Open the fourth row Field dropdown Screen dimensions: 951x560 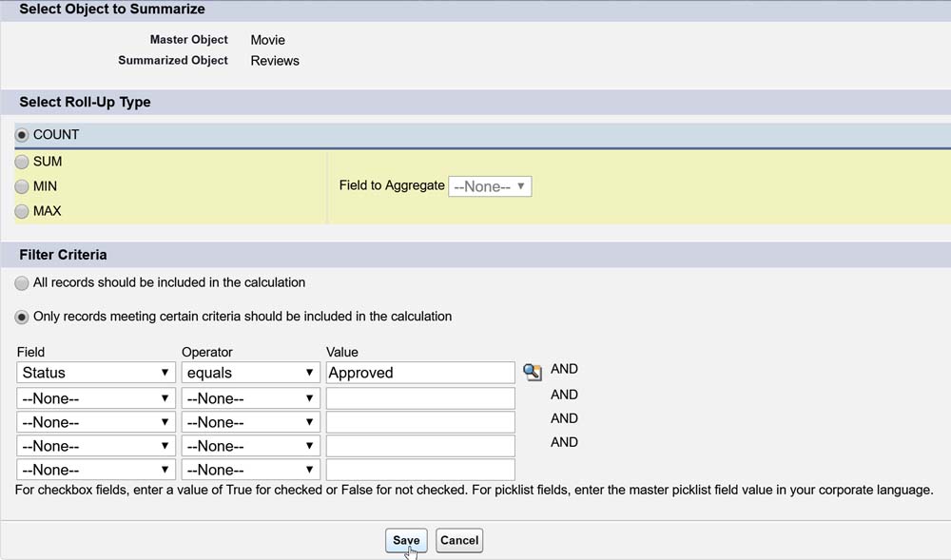point(96,446)
